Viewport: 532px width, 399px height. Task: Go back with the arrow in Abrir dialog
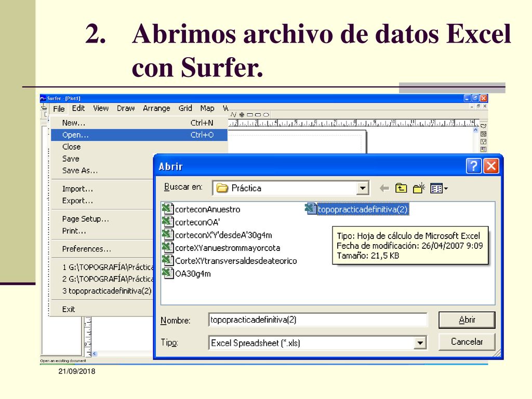(384, 188)
